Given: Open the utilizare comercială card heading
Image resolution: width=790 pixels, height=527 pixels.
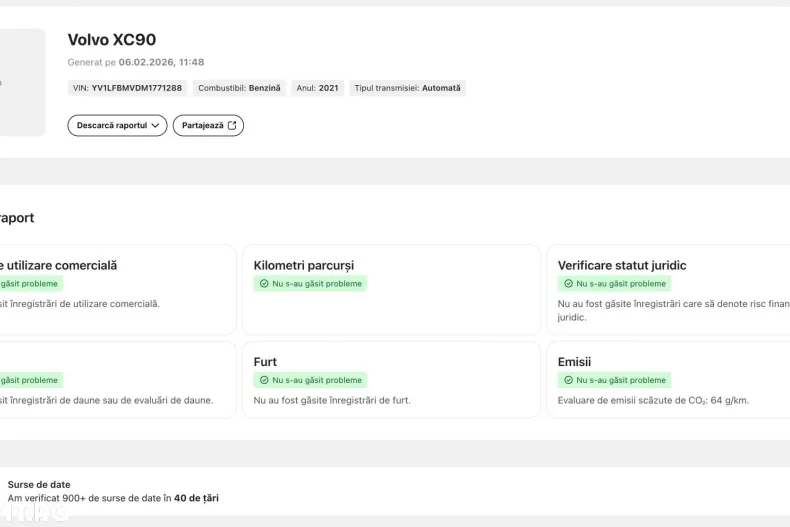Looking at the screenshot, I should coord(58,265).
